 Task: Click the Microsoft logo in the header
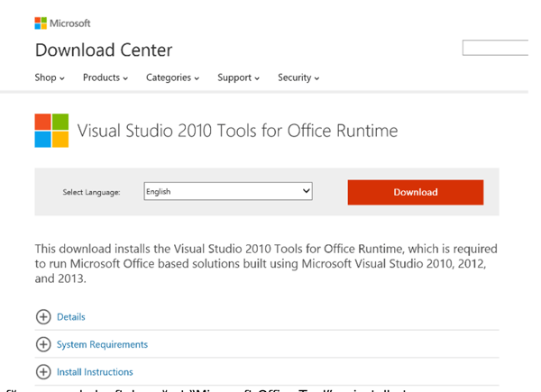62,23
